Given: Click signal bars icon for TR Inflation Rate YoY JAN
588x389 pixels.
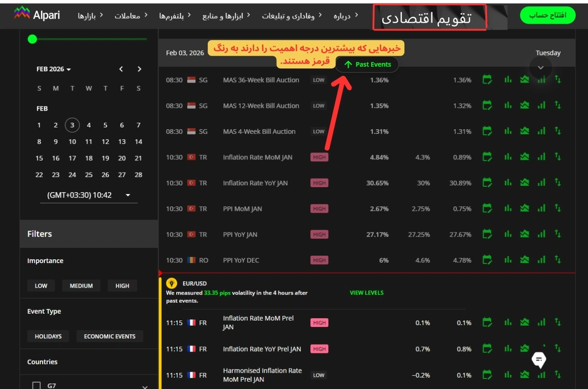Looking at the screenshot, I should tap(541, 183).
